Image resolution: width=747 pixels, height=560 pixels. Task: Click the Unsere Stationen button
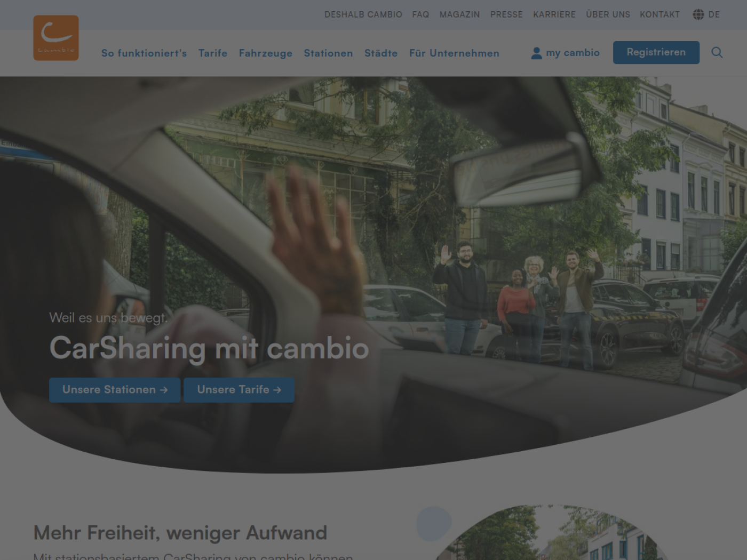tap(115, 390)
